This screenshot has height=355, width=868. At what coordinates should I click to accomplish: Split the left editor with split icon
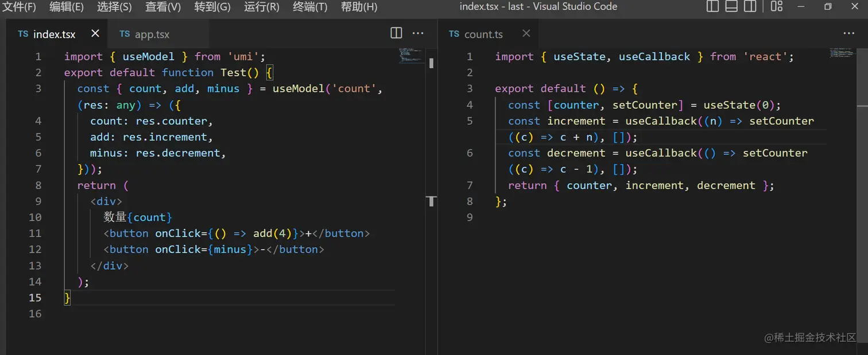tap(396, 33)
